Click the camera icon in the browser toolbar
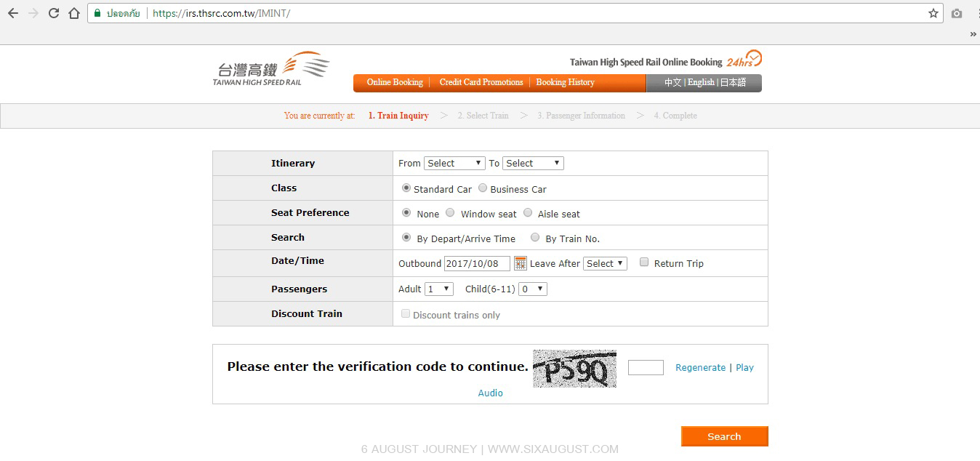This screenshot has width=980, height=461. 957,13
